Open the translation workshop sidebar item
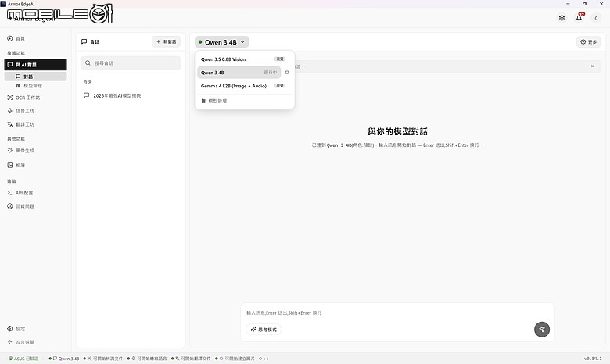610x364 pixels. [x=21, y=124]
